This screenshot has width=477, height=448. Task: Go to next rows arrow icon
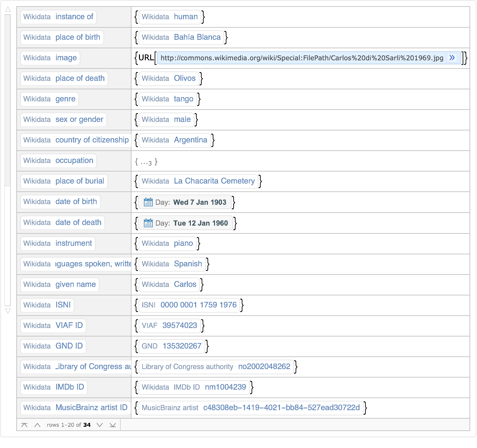click(100, 425)
